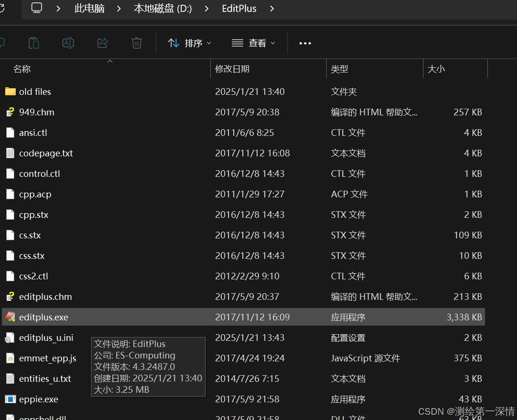Expand chevron after EditPlus breadcrumb
517x420 pixels.
[272, 9]
